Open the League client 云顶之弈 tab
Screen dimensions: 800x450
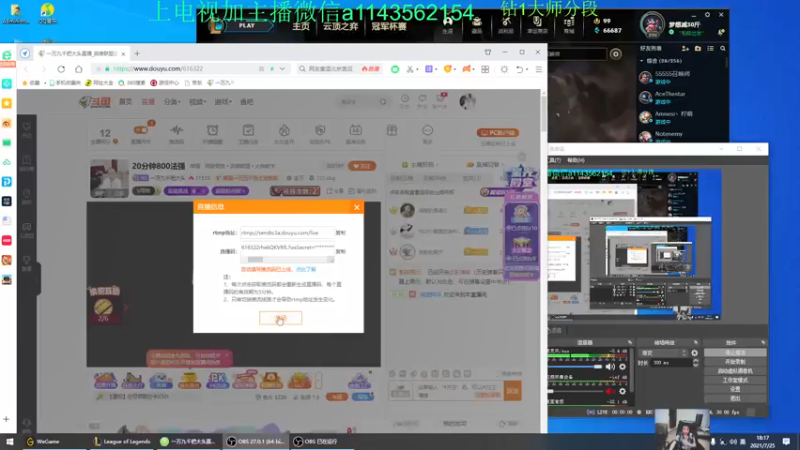pos(340,27)
